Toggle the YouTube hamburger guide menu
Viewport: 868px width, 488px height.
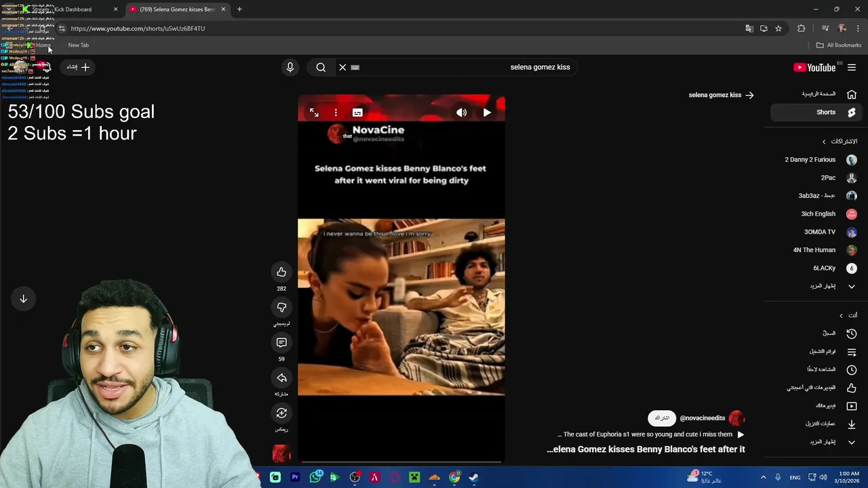click(852, 67)
